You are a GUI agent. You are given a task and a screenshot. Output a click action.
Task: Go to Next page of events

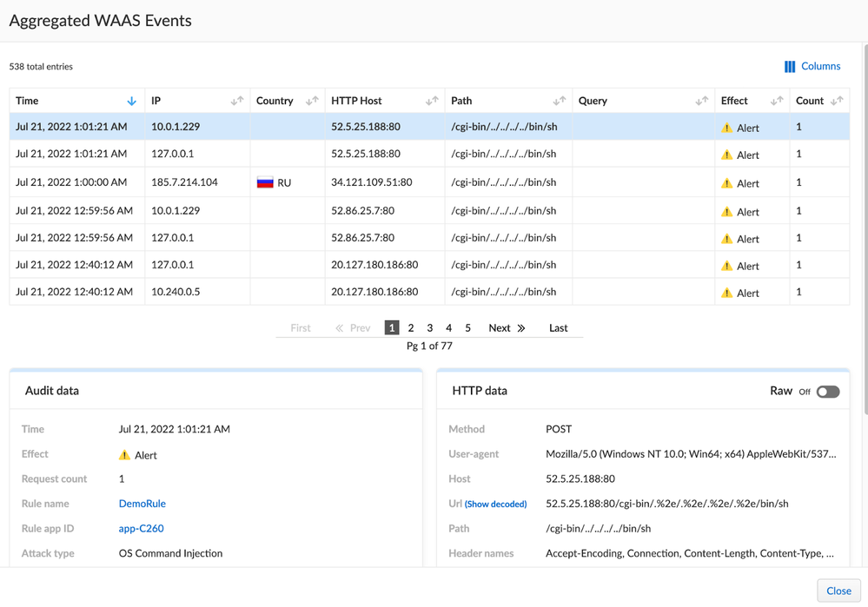pyautogui.click(x=507, y=328)
